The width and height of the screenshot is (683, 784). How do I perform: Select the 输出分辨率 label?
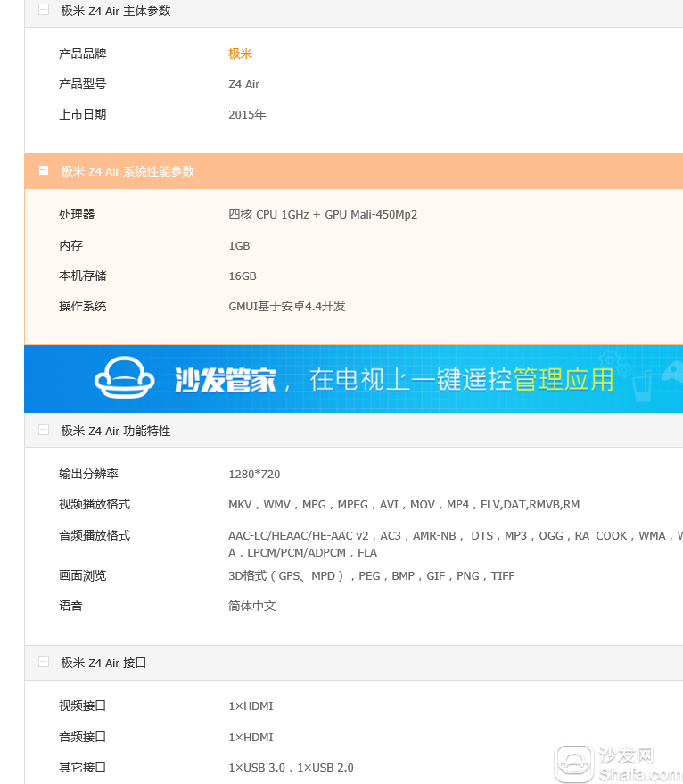click(88, 474)
